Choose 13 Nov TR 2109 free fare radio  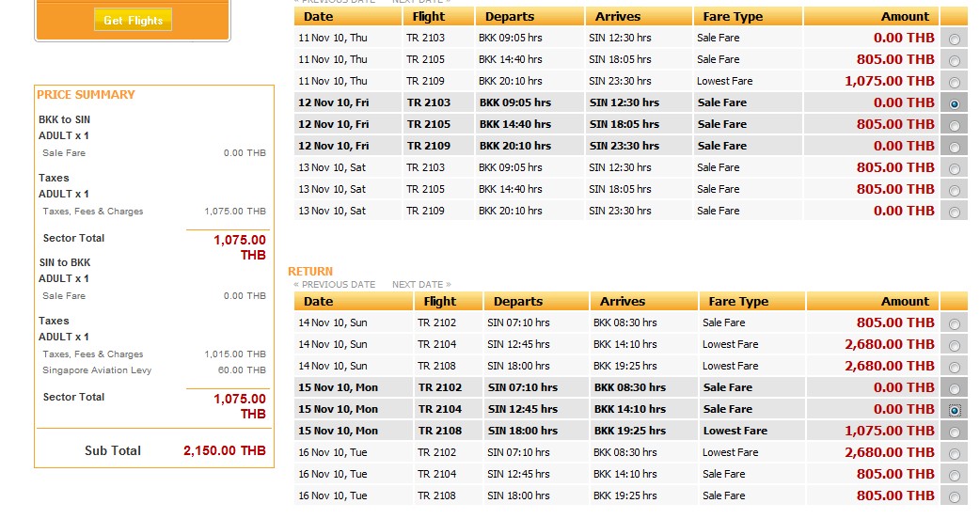tap(955, 212)
